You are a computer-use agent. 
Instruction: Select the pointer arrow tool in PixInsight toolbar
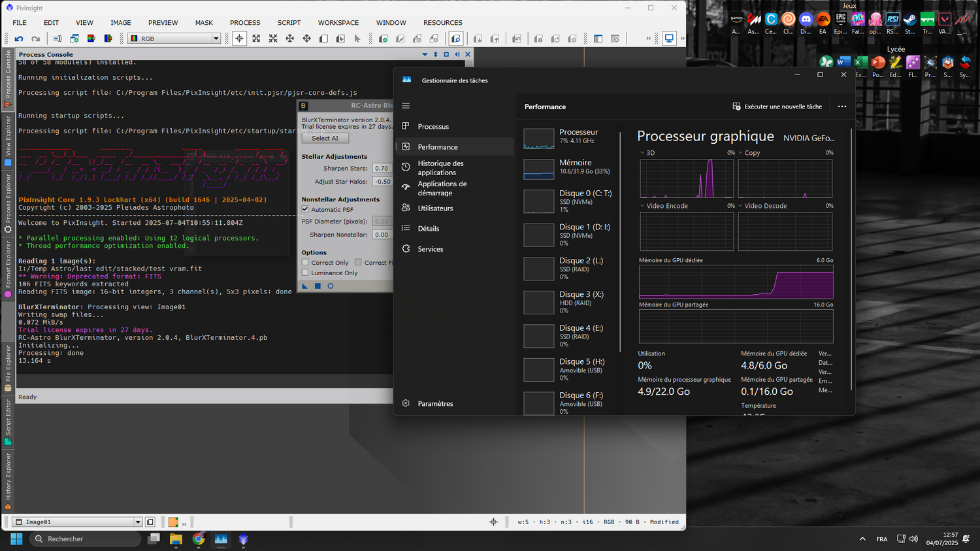(x=357, y=39)
